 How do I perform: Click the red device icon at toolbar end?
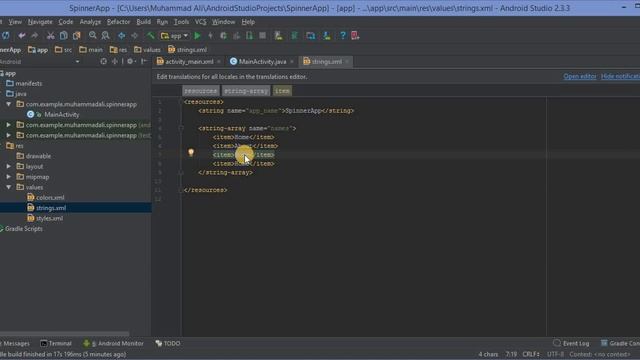point(355,36)
